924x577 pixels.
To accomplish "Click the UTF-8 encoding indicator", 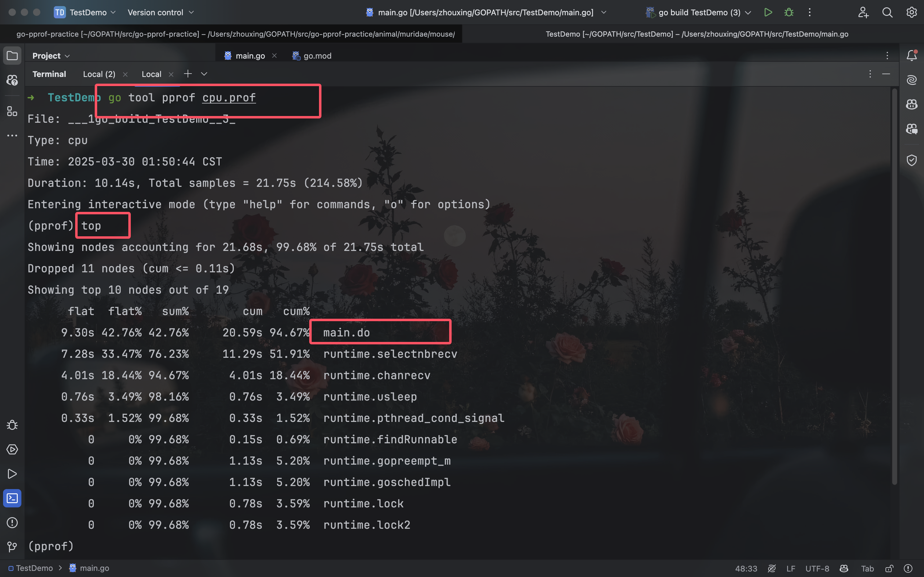I will tap(817, 568).
